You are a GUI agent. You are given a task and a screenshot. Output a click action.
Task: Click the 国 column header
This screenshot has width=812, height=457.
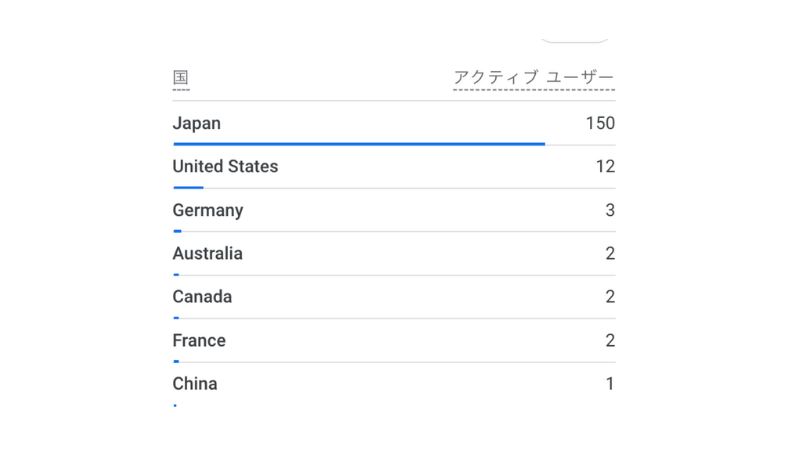pos(181,78)
